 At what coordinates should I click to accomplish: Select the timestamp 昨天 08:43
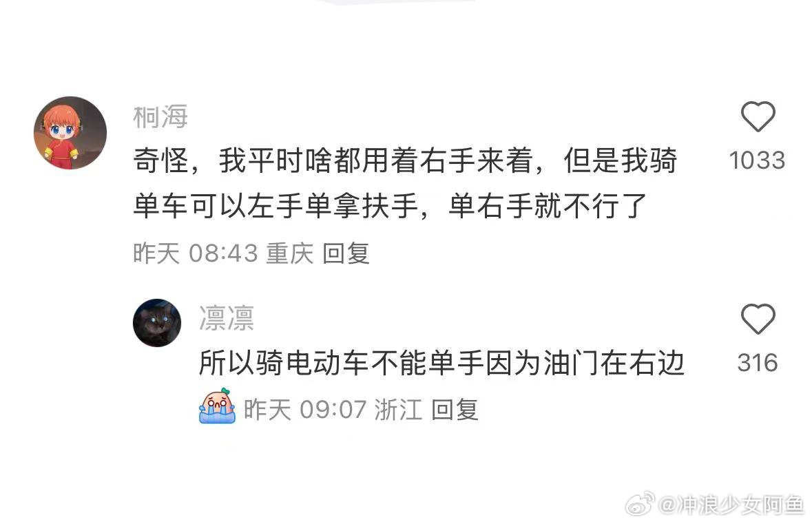coord(195,253)
